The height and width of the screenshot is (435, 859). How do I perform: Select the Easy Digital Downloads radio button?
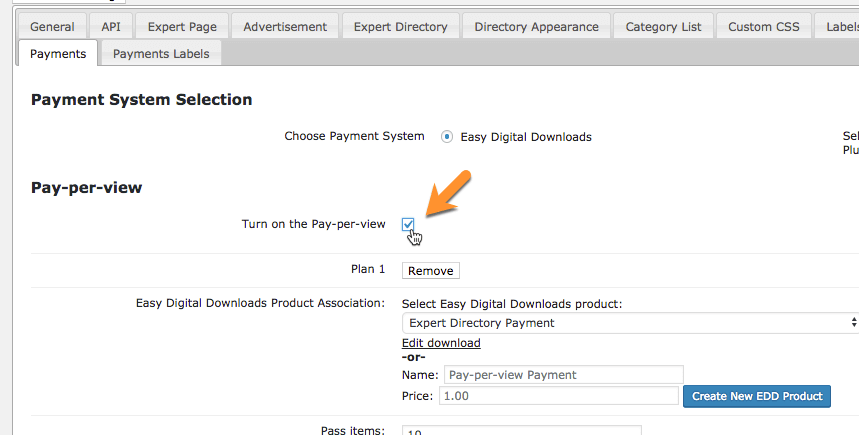point(447,137)
